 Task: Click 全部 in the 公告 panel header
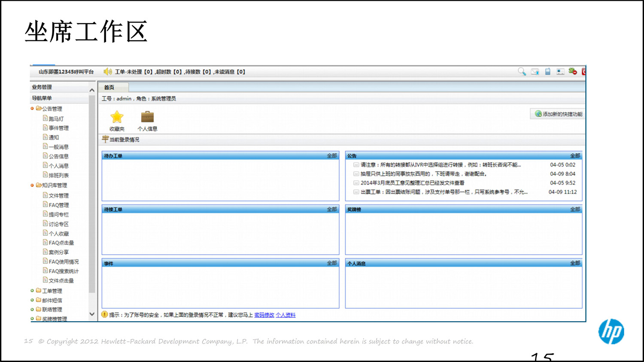(575, 156)
